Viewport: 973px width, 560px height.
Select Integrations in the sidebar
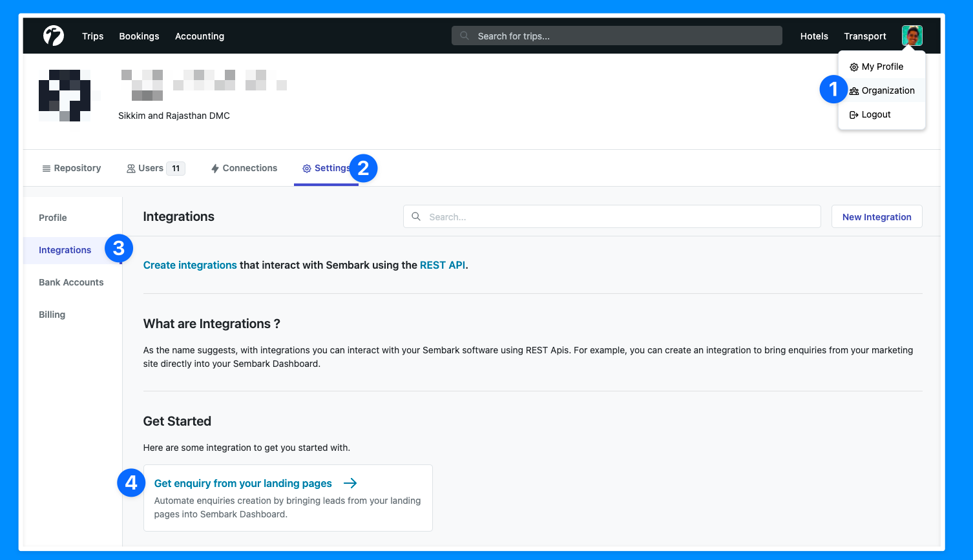pos(65,250)
